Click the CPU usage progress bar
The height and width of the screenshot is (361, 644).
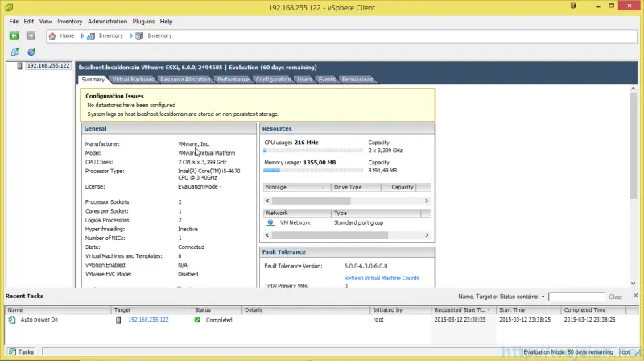[313, 151]
